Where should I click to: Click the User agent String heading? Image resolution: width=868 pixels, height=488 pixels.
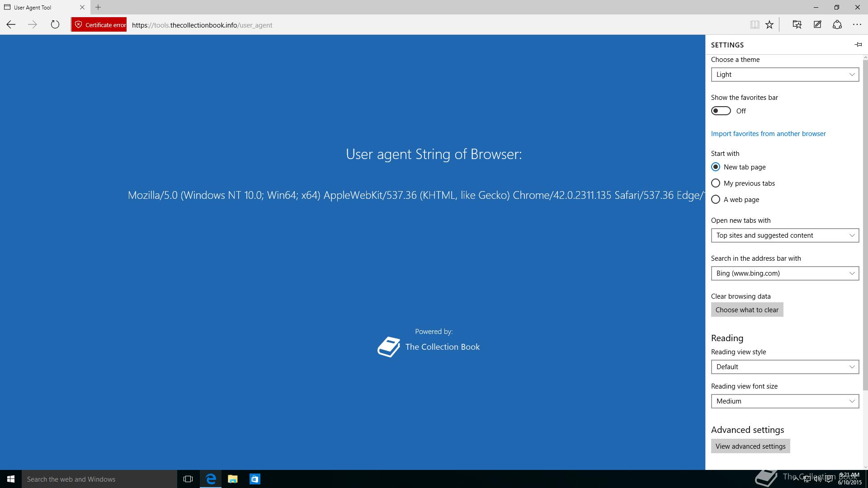pos(434,154)
